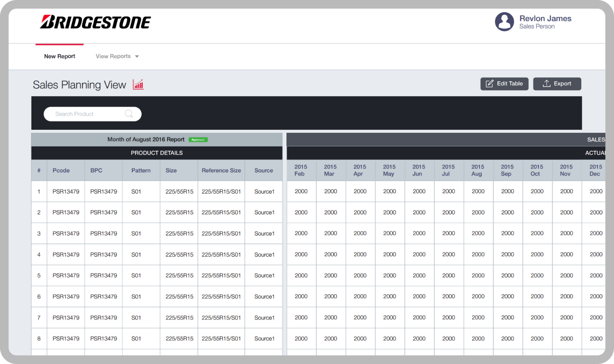Click the Revlon James user name
Image resolution: width=614 pixels, height=364 pixels.
coord(545,19)
